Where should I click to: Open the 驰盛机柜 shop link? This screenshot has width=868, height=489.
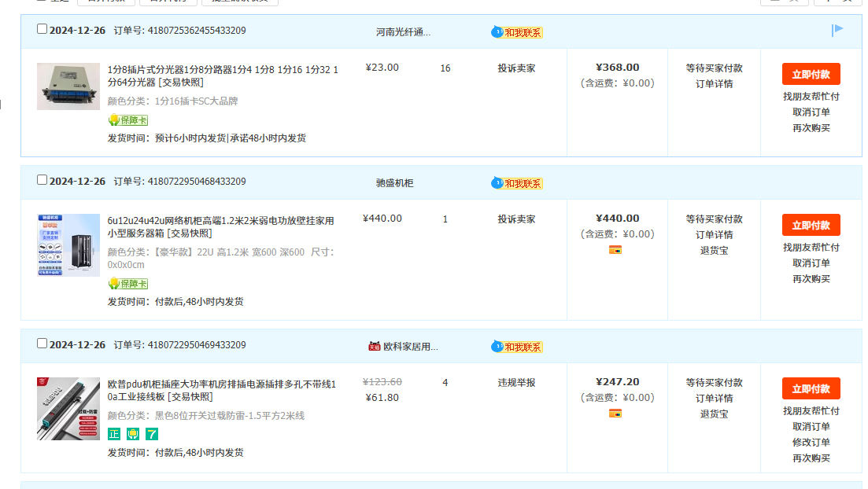pos(394,183)
